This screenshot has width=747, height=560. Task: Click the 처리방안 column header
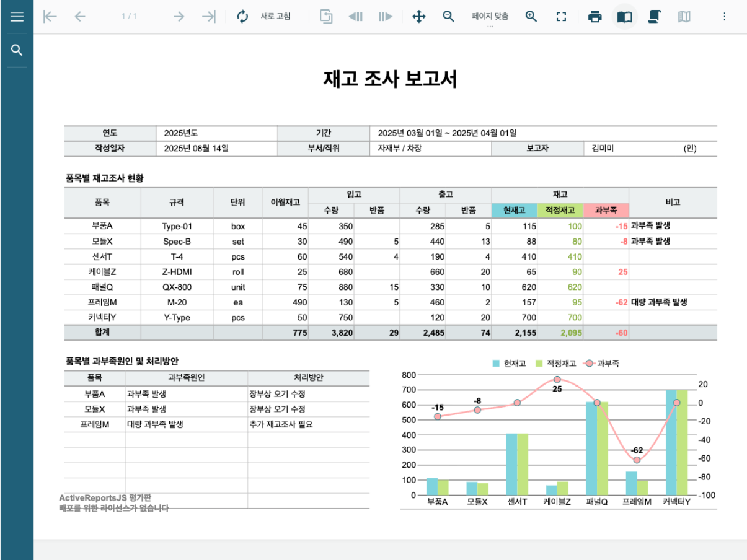(309, 377)
